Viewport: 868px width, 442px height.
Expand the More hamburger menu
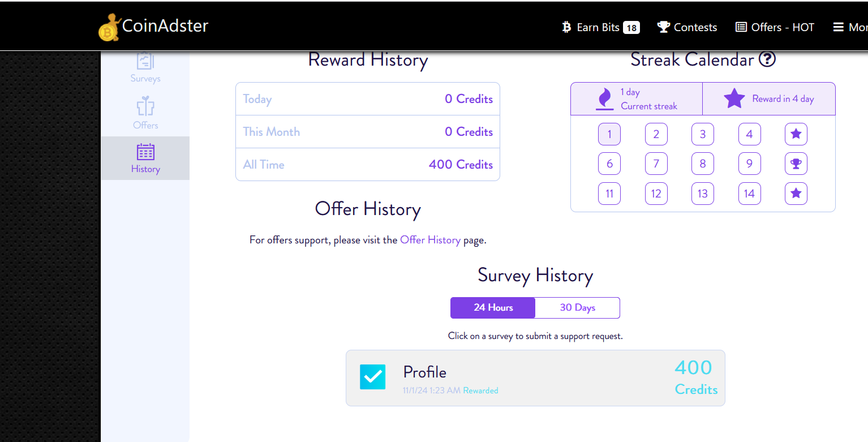850,27
